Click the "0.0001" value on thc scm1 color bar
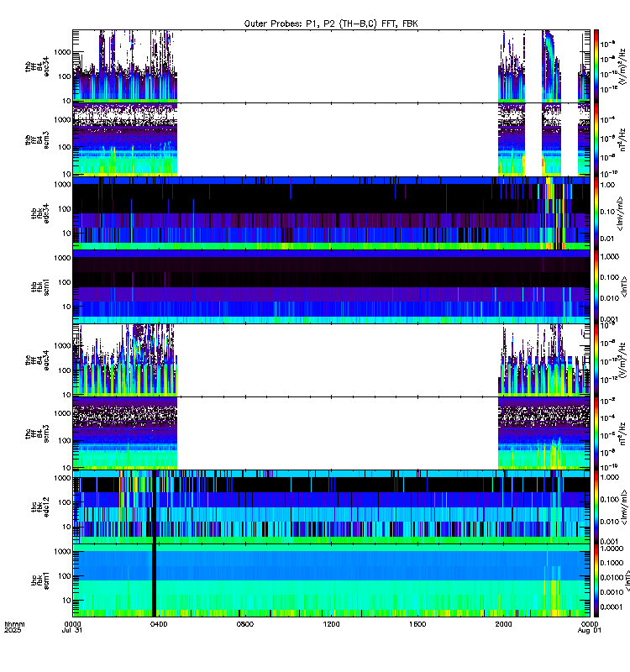Viewport: 630px width, 672px height. click(612, 606)
